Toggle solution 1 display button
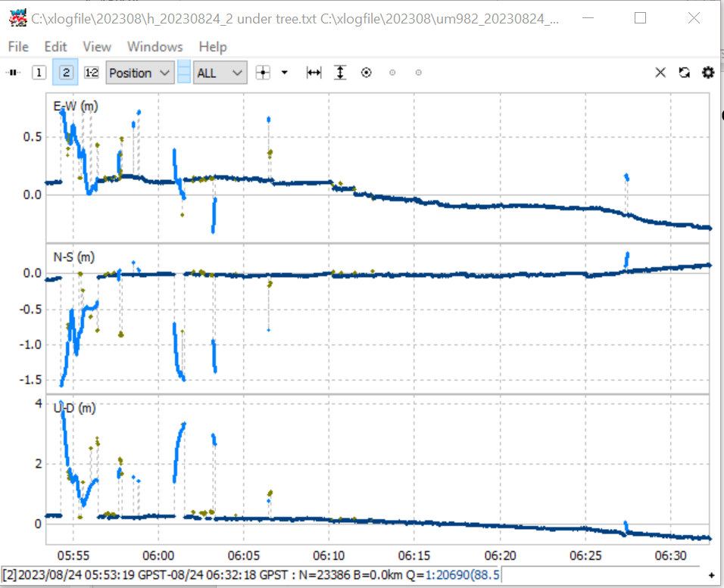Image resolution: width=724 pixels, height=588 pixels. (x=39, y=73)
